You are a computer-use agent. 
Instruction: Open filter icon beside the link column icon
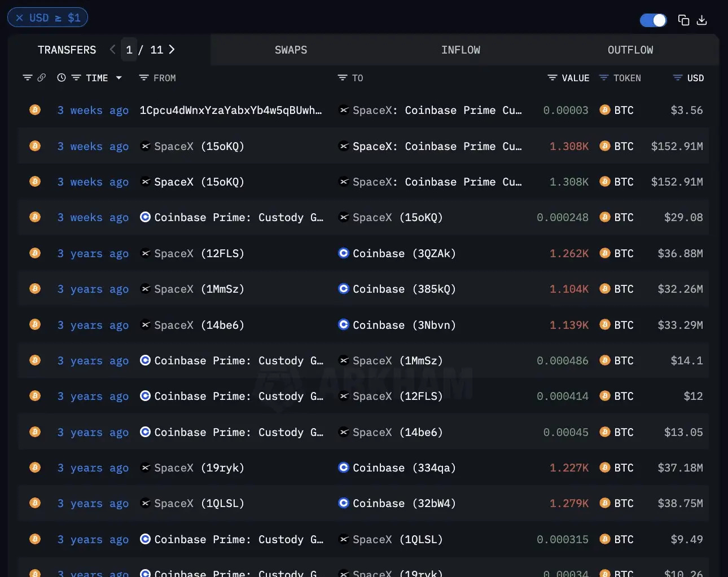click(27, 78)
